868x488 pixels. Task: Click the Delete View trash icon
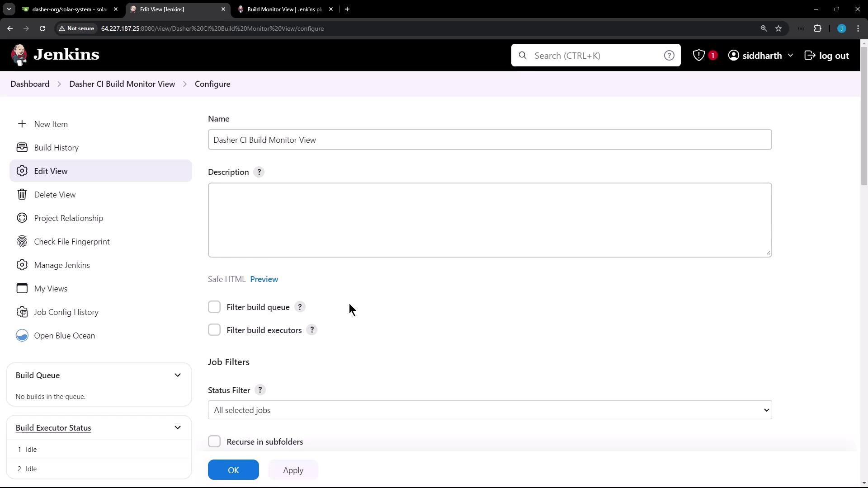pyautogui.click(x=22, y=195)
